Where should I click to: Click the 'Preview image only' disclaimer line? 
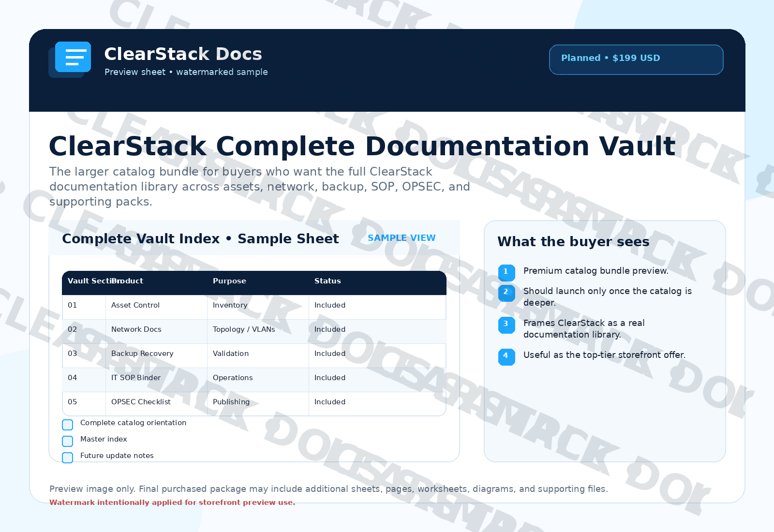tap(328, 489)
